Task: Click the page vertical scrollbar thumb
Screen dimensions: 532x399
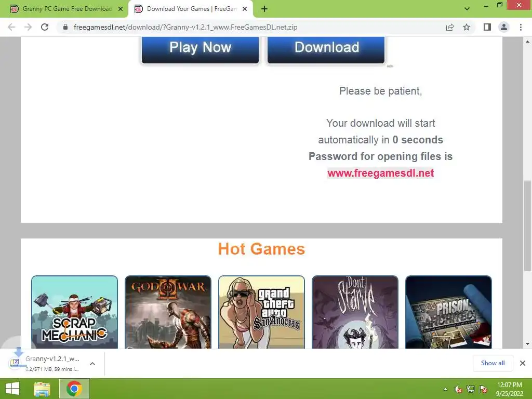Action: 527,225
